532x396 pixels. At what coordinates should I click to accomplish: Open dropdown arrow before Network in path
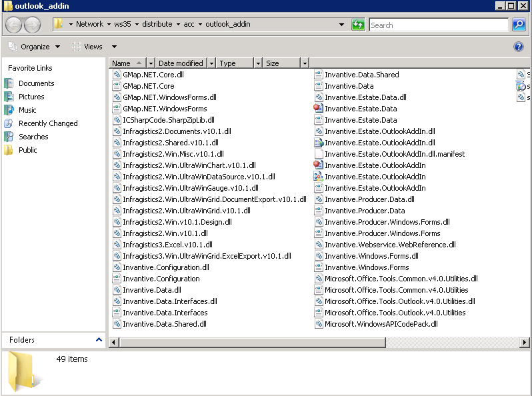(x=71, y=24)
